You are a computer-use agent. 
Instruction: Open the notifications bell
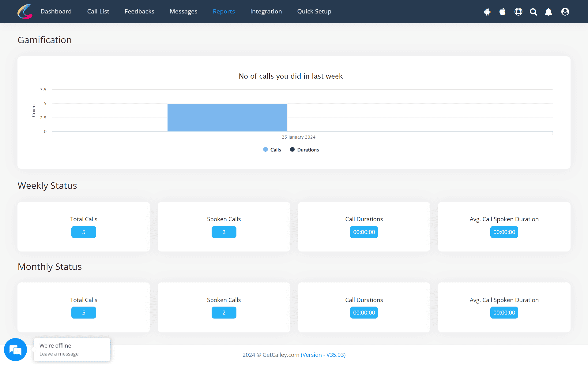pos(548,11)
